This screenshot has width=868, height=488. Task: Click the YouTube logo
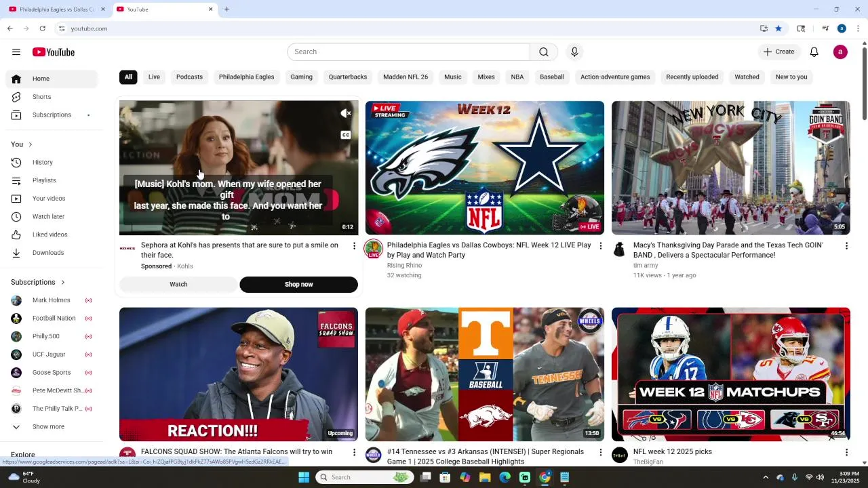53,52
